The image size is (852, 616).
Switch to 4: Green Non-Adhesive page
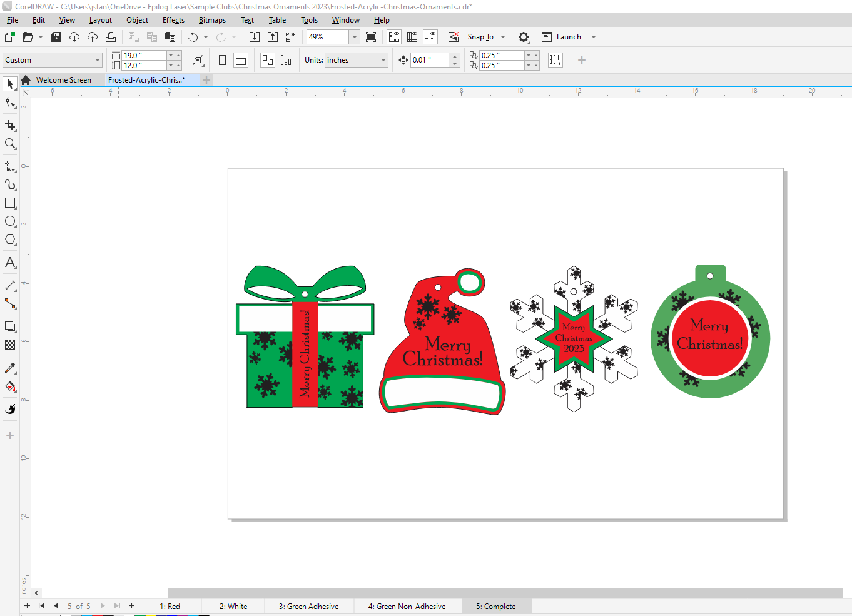pyautogui.click(x=407, y=607)
